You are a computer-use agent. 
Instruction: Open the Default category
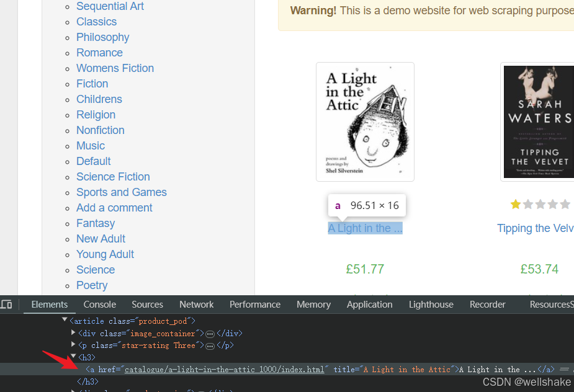(x=93, y=161)
